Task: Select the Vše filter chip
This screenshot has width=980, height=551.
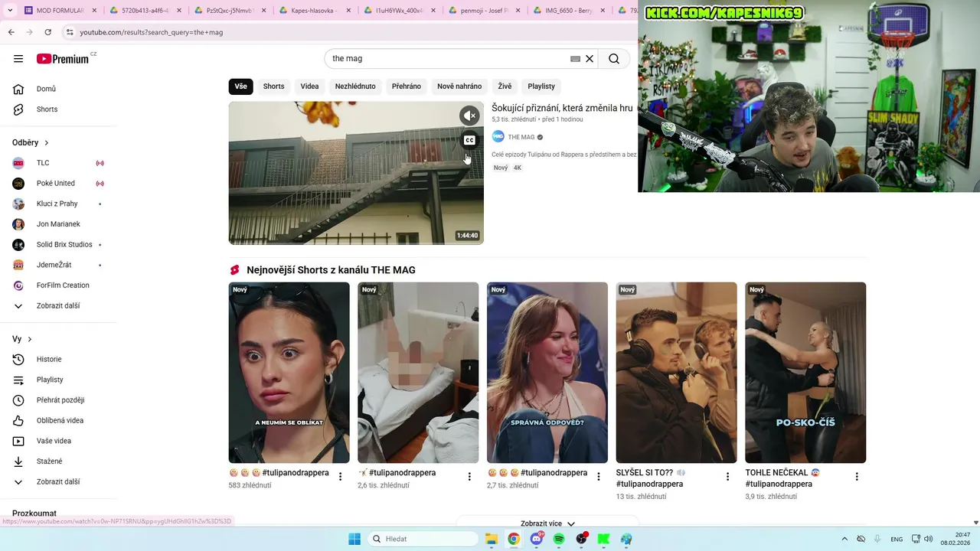Action: click(x=241, y=86)
